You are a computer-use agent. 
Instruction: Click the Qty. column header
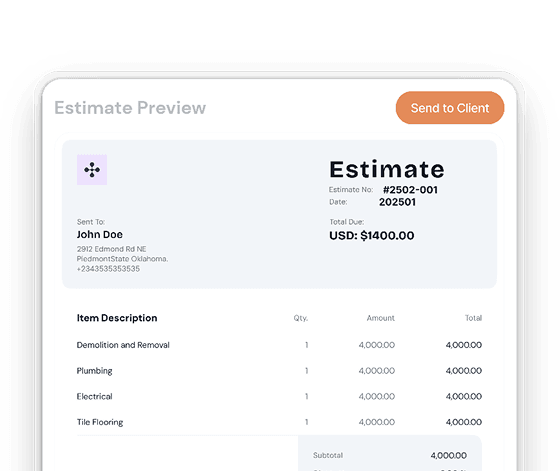[301, 318]
